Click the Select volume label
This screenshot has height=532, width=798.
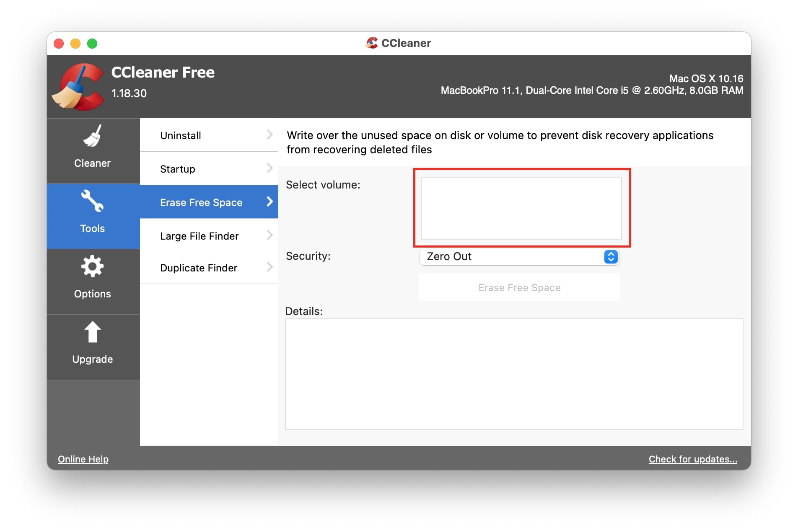coord(323,185)
